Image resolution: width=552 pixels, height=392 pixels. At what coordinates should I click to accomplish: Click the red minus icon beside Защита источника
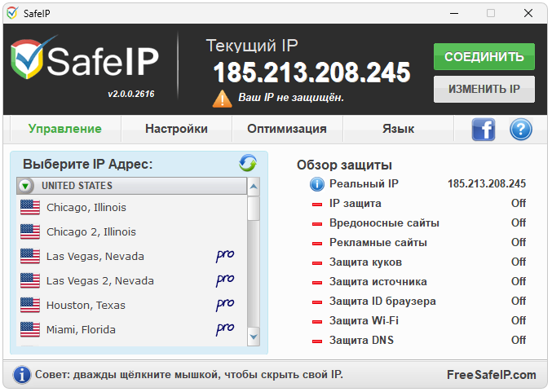[317, 283]
